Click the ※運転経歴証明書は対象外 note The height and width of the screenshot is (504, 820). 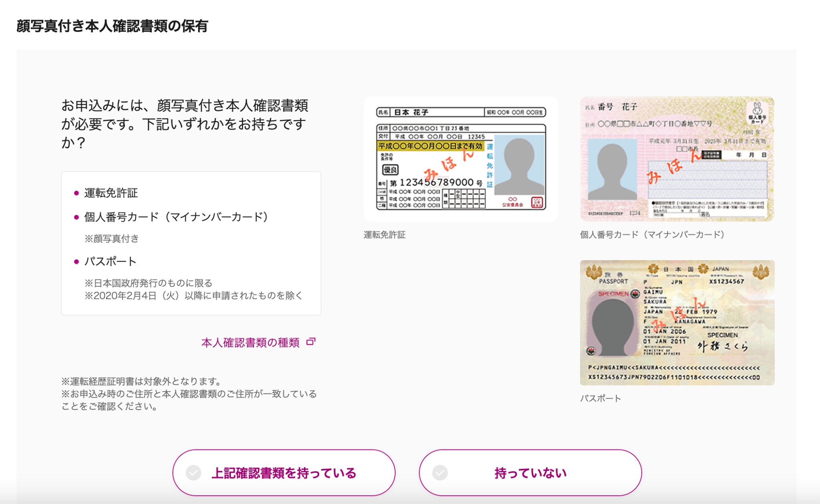pos(141,381)
